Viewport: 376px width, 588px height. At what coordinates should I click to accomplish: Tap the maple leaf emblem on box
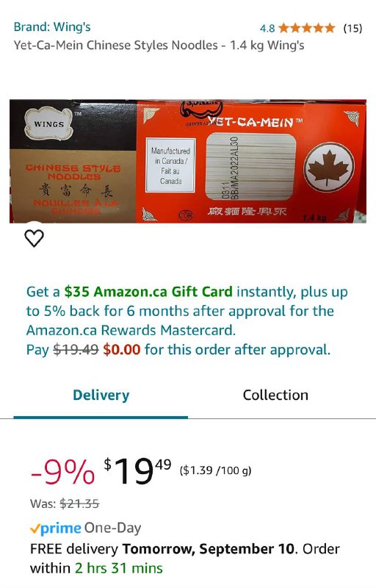(x=329, y=168)
